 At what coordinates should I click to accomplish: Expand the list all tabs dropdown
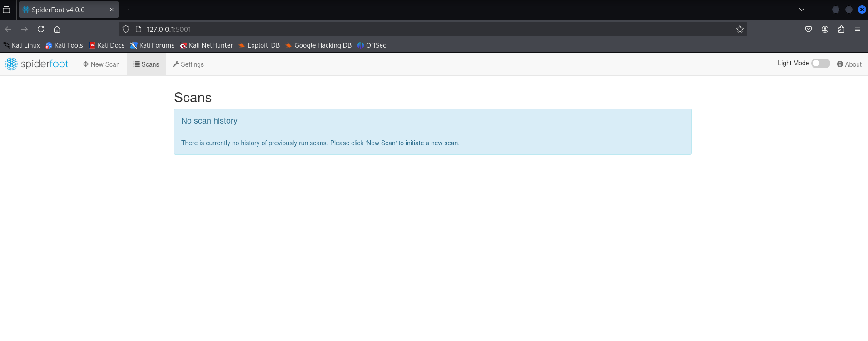[801, 10]
